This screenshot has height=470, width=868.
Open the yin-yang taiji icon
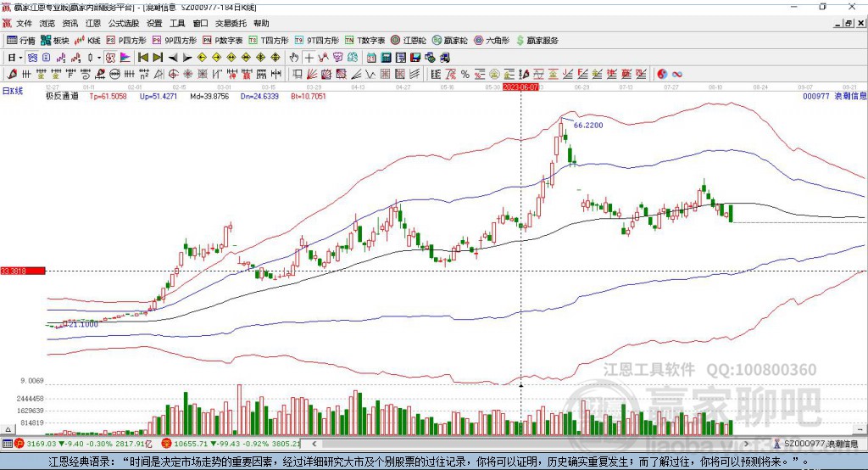tap(662, 74)
